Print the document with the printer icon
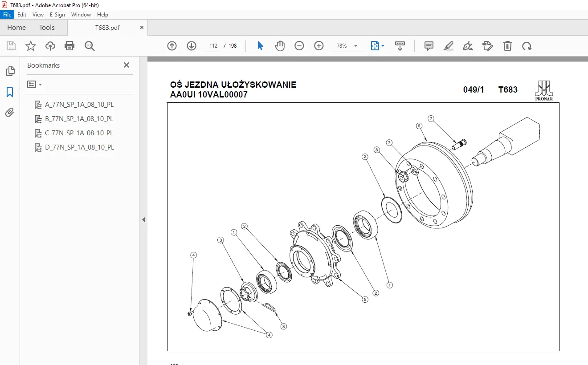 pos(69,46)
